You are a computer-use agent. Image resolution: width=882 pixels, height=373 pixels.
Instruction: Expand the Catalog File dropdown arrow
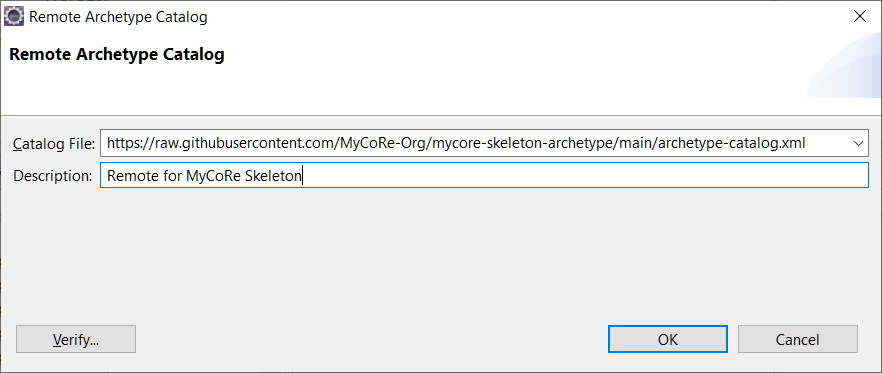tap(858, 143)
